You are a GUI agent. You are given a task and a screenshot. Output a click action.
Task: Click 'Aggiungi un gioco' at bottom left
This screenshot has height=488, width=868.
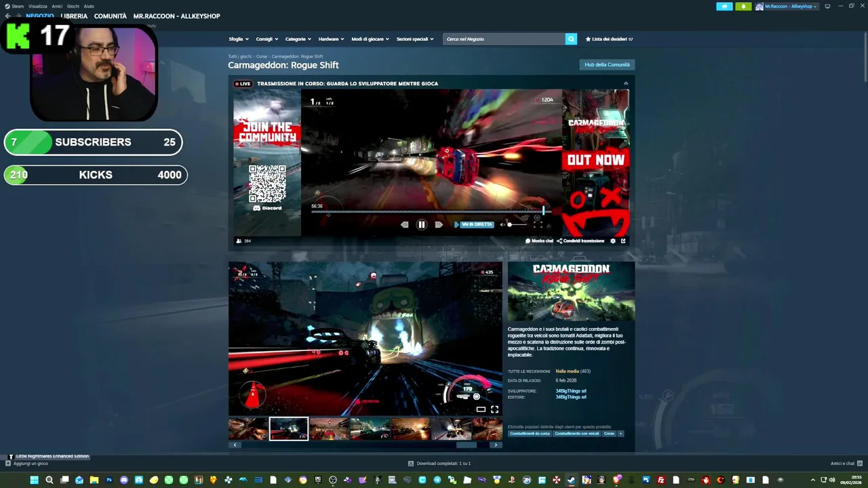click(x=27, y=464)
